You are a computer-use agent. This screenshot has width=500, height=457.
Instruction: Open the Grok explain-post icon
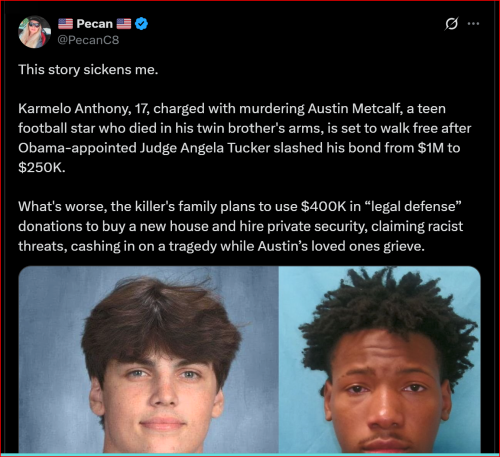click(x=451, y=24)
